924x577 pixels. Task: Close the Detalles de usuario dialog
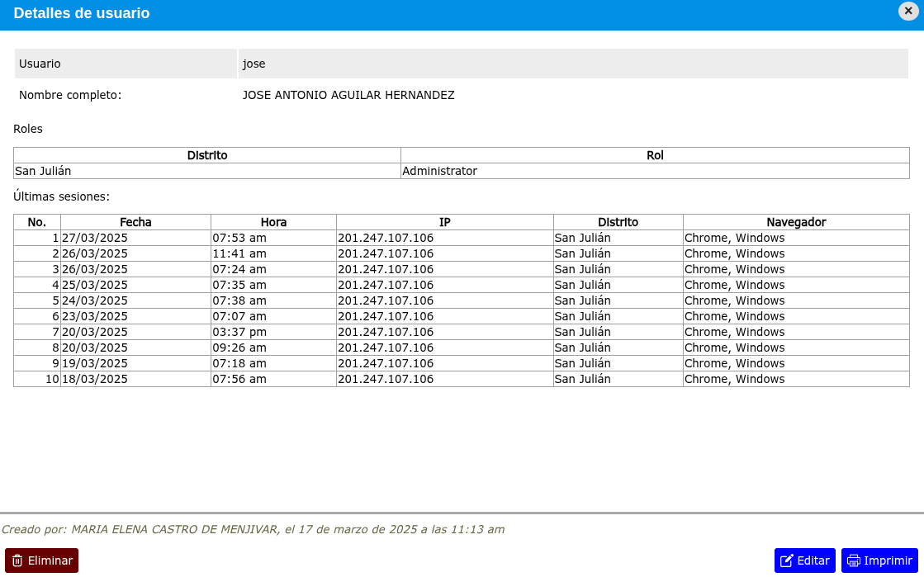coord(909,11)
